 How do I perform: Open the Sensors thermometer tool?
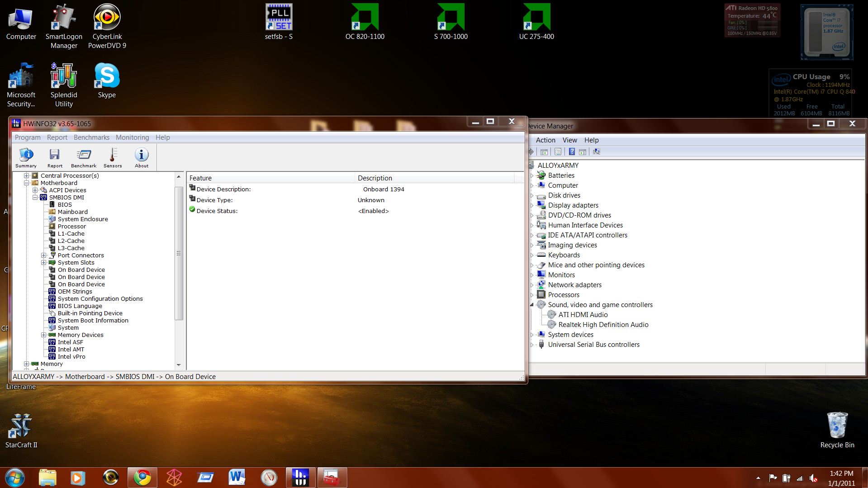pos(113,158)
